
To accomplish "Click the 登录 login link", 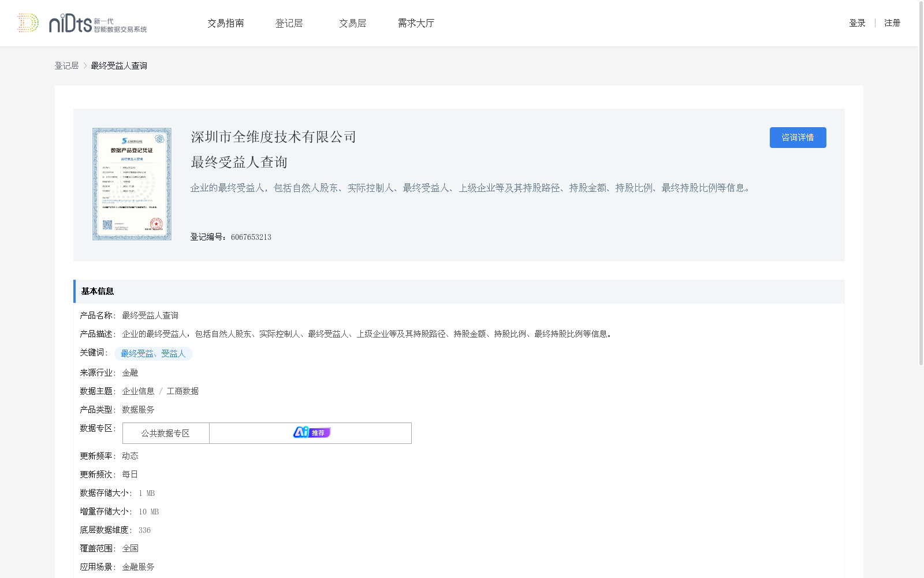I will coord(856,23).
